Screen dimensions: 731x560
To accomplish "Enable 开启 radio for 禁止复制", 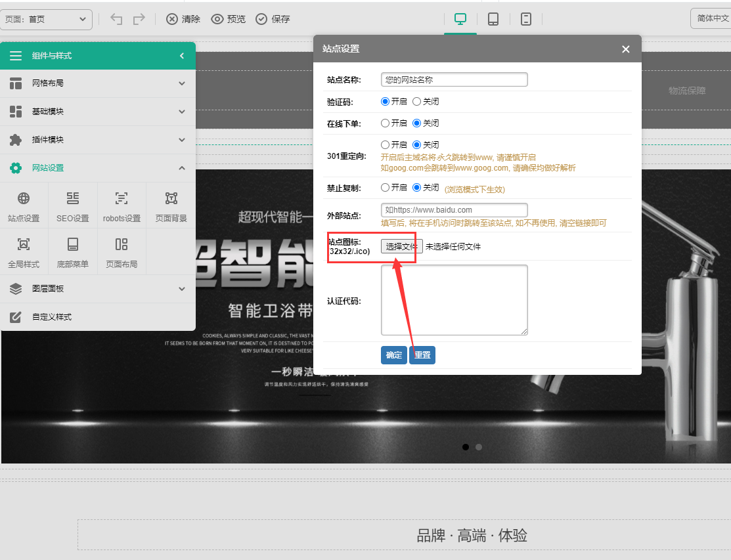I will click(x=386, y=187).
